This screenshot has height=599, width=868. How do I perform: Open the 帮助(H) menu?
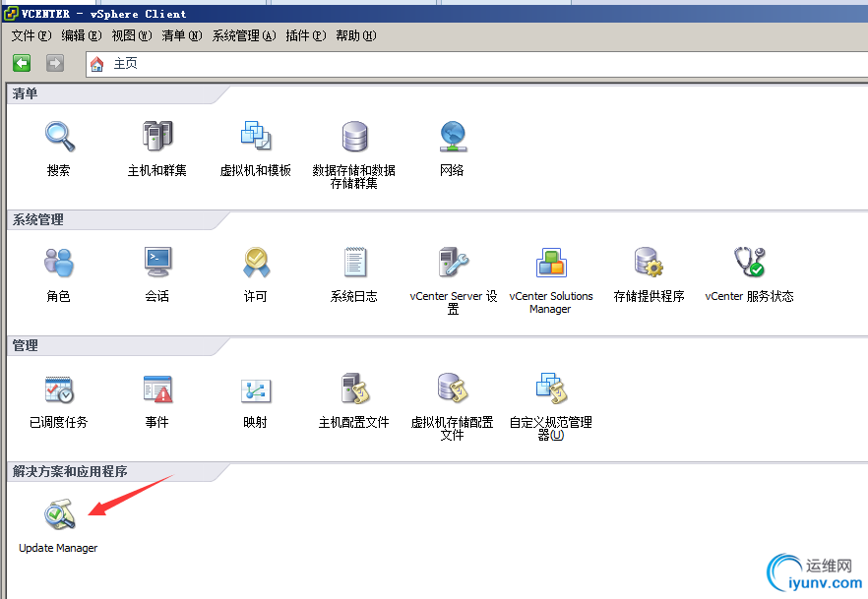coord(356,36)
